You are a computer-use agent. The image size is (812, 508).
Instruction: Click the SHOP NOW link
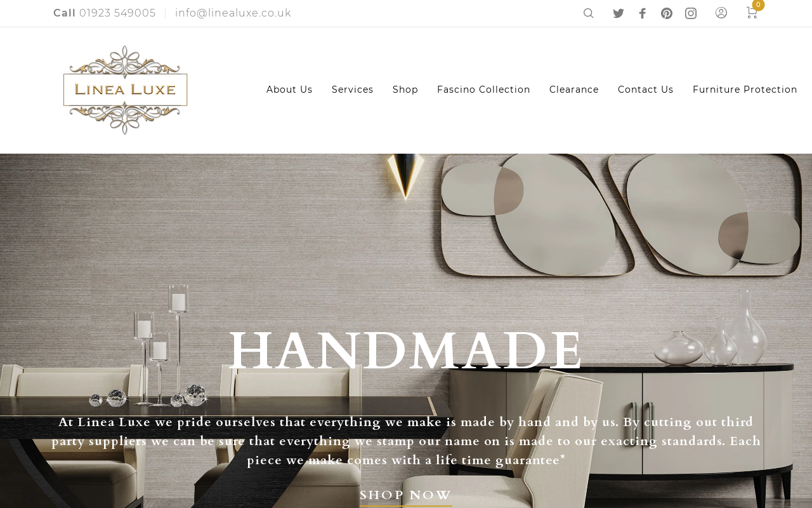point(406,495)
